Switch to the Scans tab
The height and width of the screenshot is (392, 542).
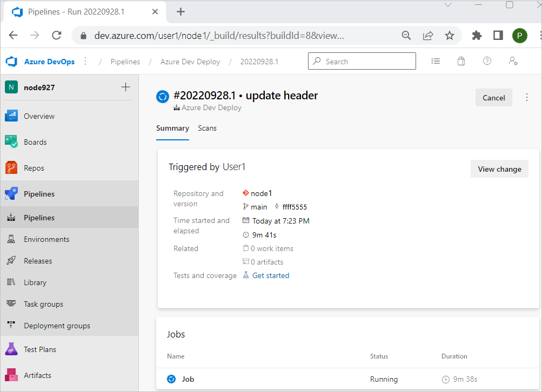[x=208, y=128]
